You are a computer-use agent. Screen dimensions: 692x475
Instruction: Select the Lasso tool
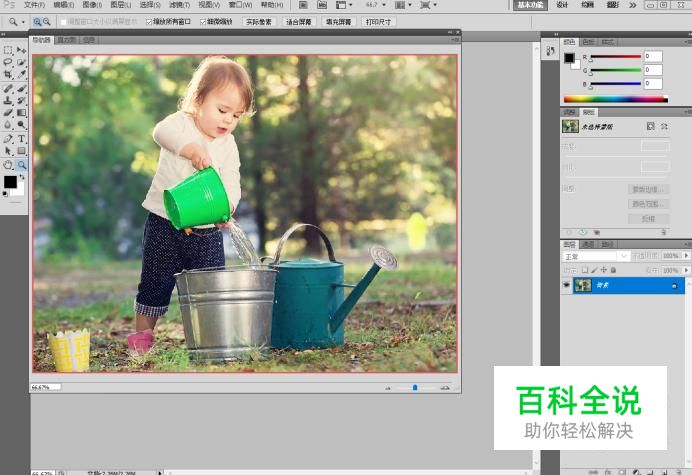pyautogui.click(x=8, y=62)
